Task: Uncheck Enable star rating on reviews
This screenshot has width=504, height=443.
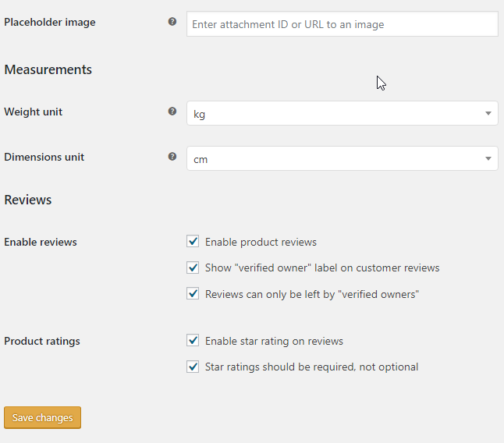Action: (x=193, y=340)
